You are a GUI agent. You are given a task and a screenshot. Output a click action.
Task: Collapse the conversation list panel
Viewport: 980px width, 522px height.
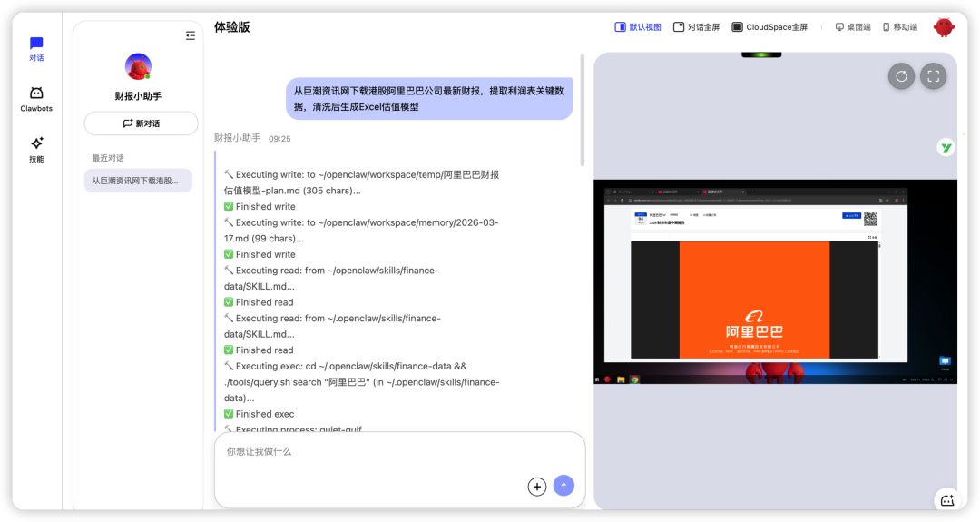191,35
